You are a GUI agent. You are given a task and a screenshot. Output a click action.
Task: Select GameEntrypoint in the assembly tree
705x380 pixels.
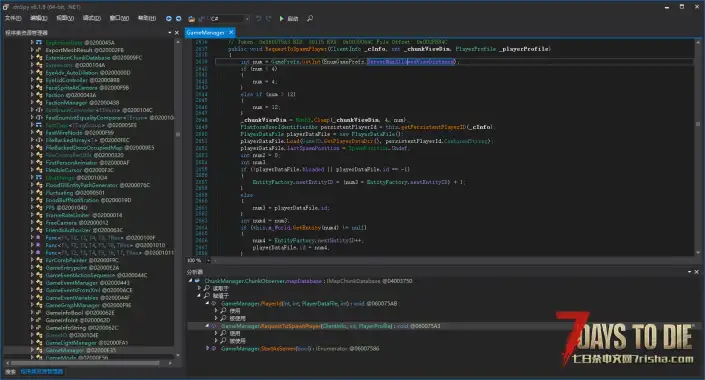(82, 268)
